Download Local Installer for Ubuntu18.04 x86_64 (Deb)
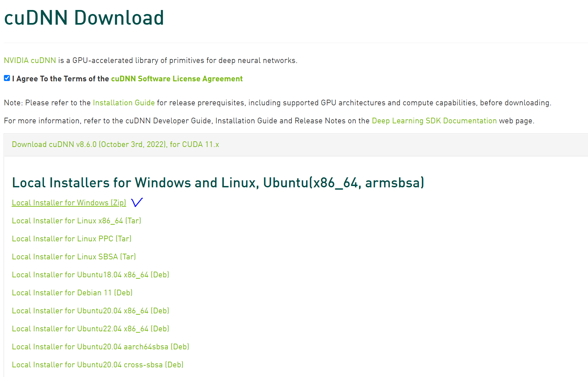This screenshot has width=588, height=377. point(91,275)
